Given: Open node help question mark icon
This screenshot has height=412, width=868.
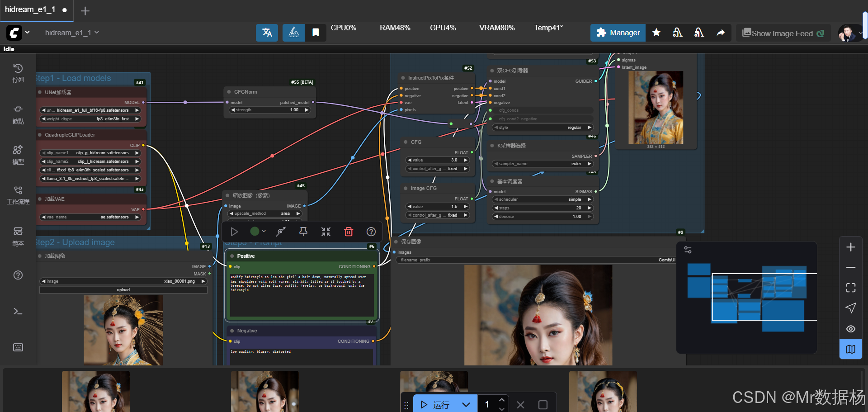Looking at the screenshot, I should pyautogui.click(x=371, y=232).
